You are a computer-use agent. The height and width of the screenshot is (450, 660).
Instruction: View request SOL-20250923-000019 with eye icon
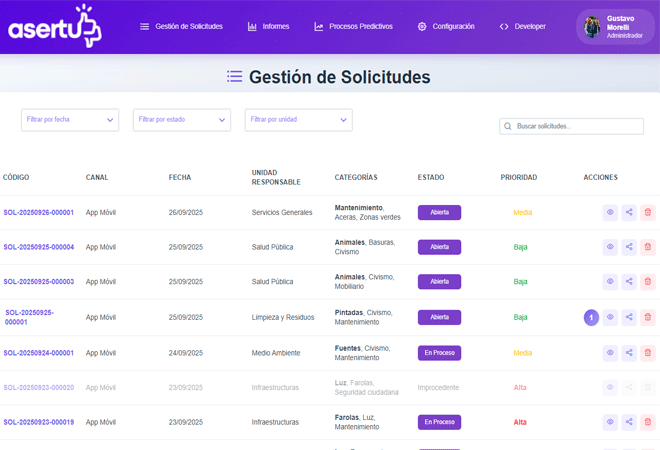pos(610,422)
